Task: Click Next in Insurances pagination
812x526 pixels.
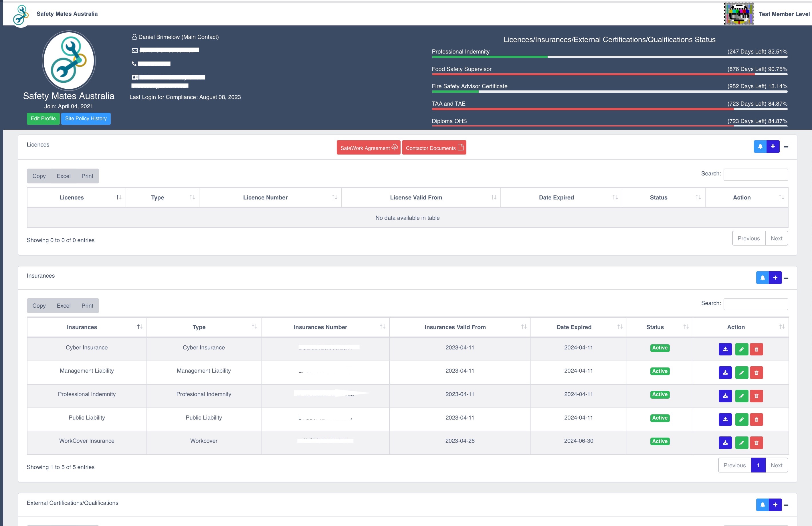Action: click(x=777, y=465)
